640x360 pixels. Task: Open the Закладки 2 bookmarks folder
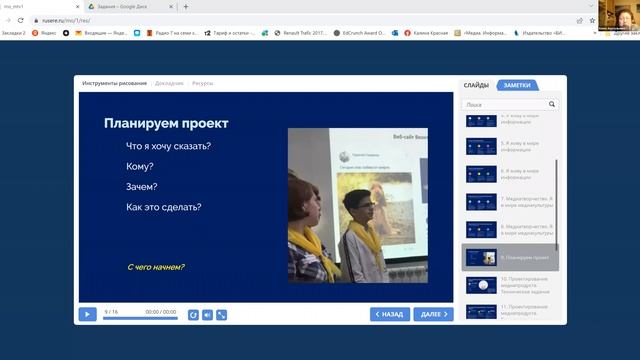[13, 33]
